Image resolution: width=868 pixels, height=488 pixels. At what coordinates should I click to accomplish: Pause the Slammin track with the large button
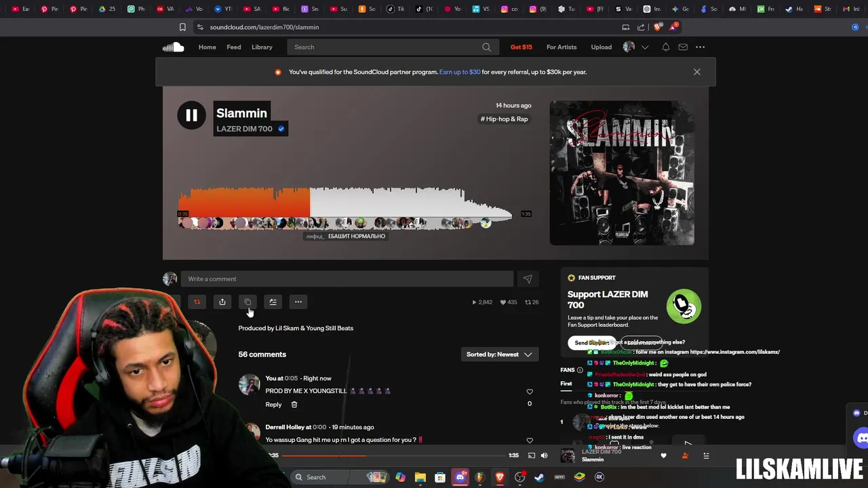point(191,115)
